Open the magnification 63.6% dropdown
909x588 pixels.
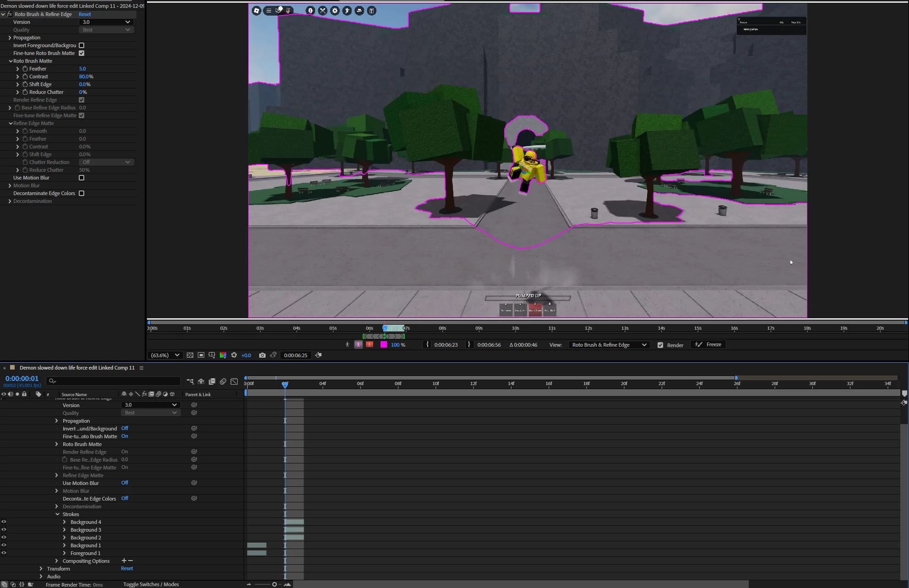[165, 355]
